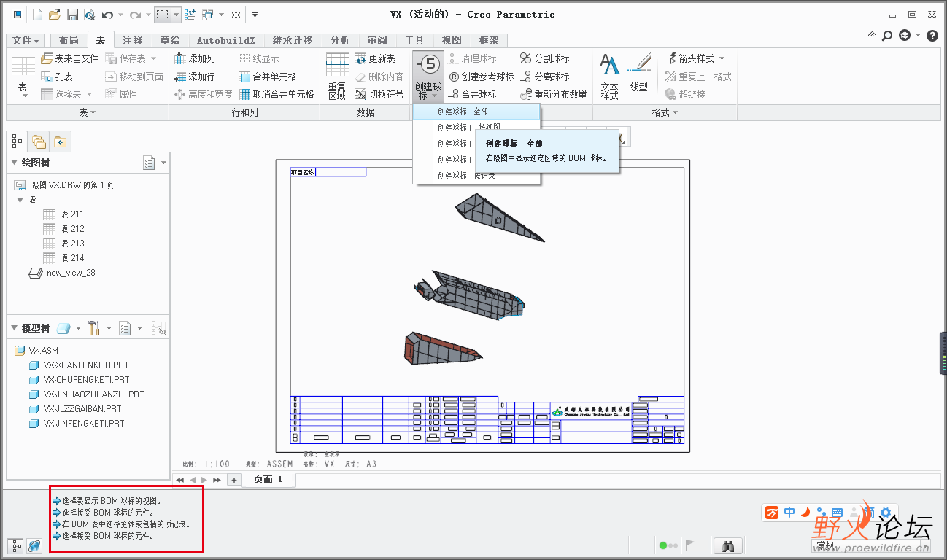Switch to the 注释 ribbon tab
947x560 pixels.
coord(132,40)
